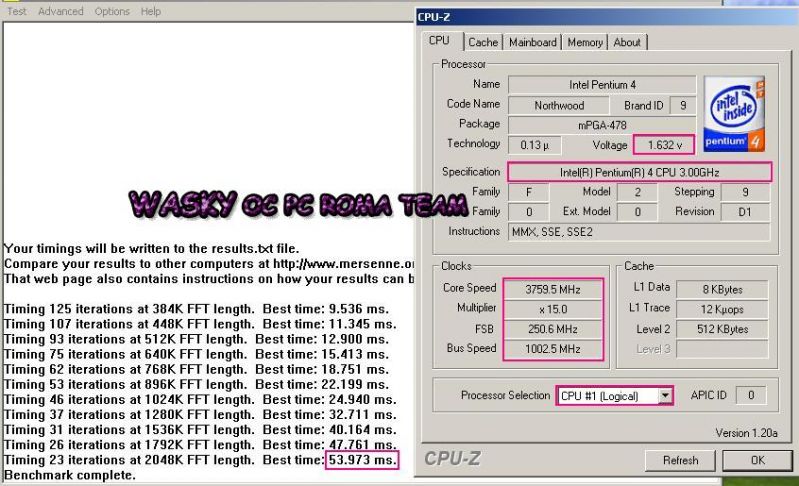
Task: Switch to the About tab
Action: [627, 42]
